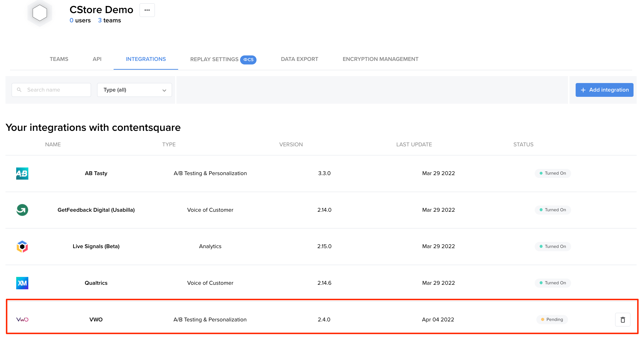This screenshot has height=344, width=644.
Task: Open the Replay Settings tab
Action: [x=214, y=59]
